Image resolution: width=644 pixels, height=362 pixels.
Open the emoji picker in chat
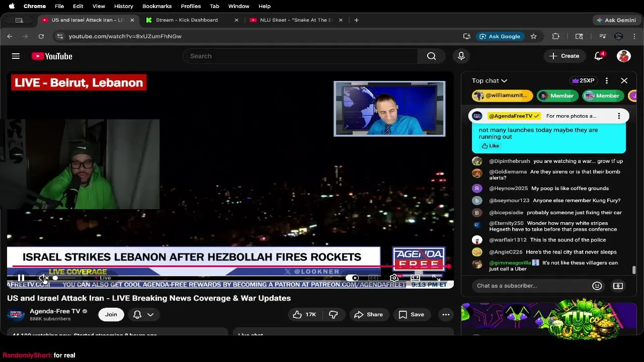pyautogui.click(x=597, y=286)
